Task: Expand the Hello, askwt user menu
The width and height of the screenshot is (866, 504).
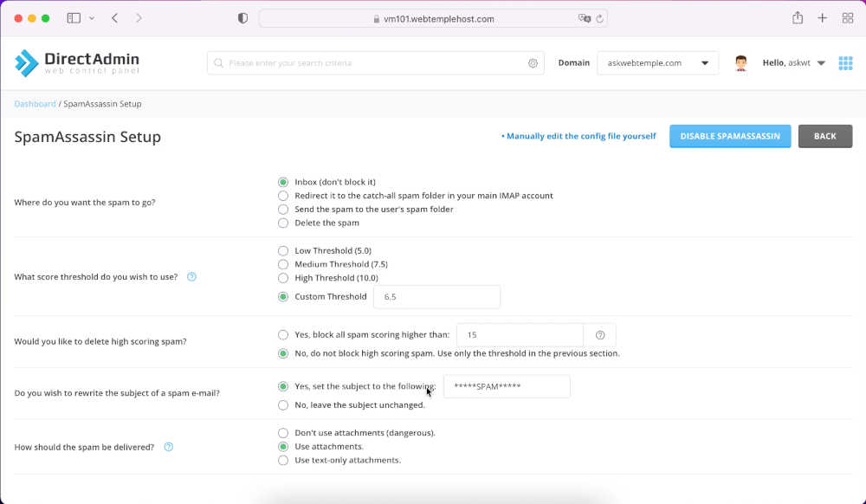Action: pyautogui.click(x=793, y=63)
